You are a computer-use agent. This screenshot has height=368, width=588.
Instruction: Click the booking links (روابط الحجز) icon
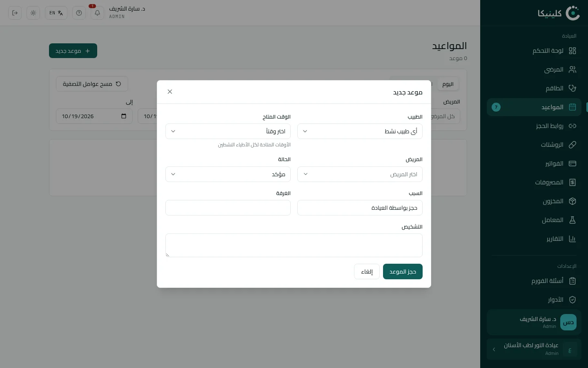click(572, 126)
